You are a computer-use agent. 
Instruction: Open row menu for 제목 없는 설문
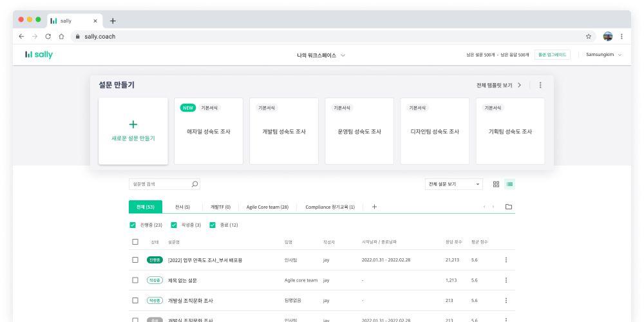(506, 280)
